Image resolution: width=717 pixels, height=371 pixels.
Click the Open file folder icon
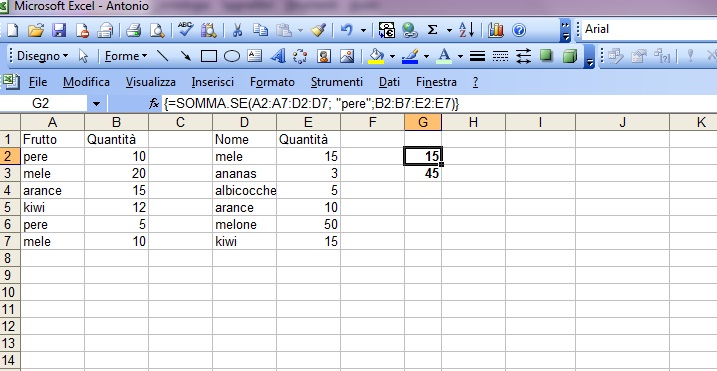click(x=36, y=30)
